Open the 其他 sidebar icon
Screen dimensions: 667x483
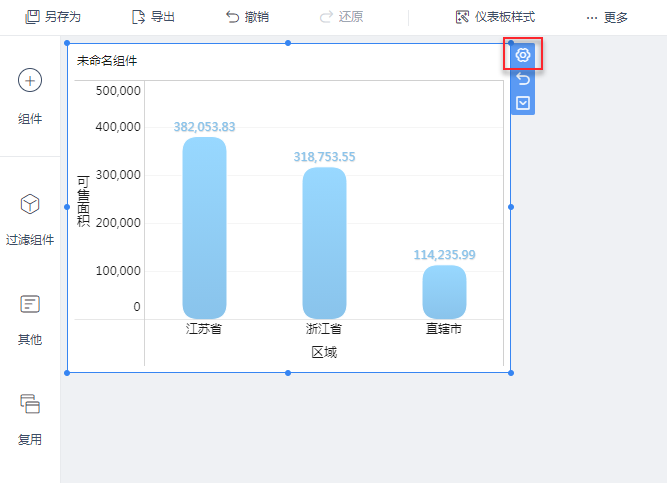pyautogui.click(x=30, y=304)
